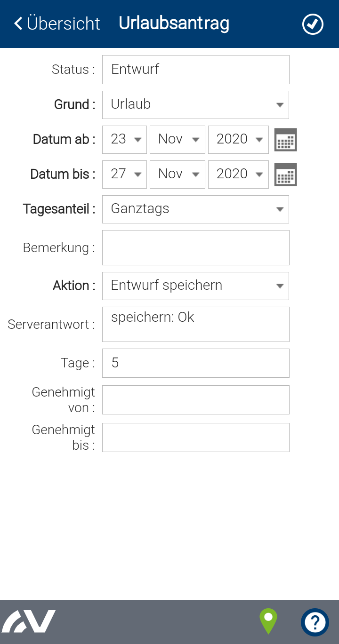The image size is (339, 644).
Task: Change Datum bis day dropdown (27)
Action: (x=124, y=174)
